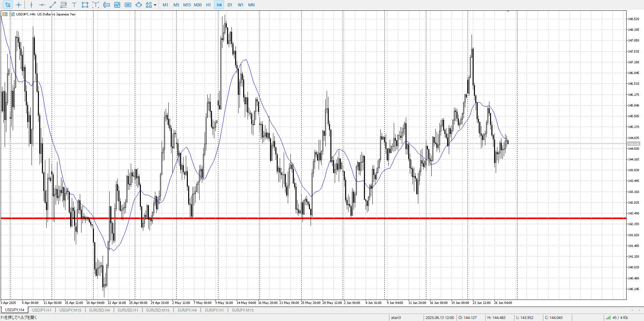This screenshot has width=644, height=321.
Task: Click the connection status signal bars
Action: pyautogui.click(x=608, y=317)
